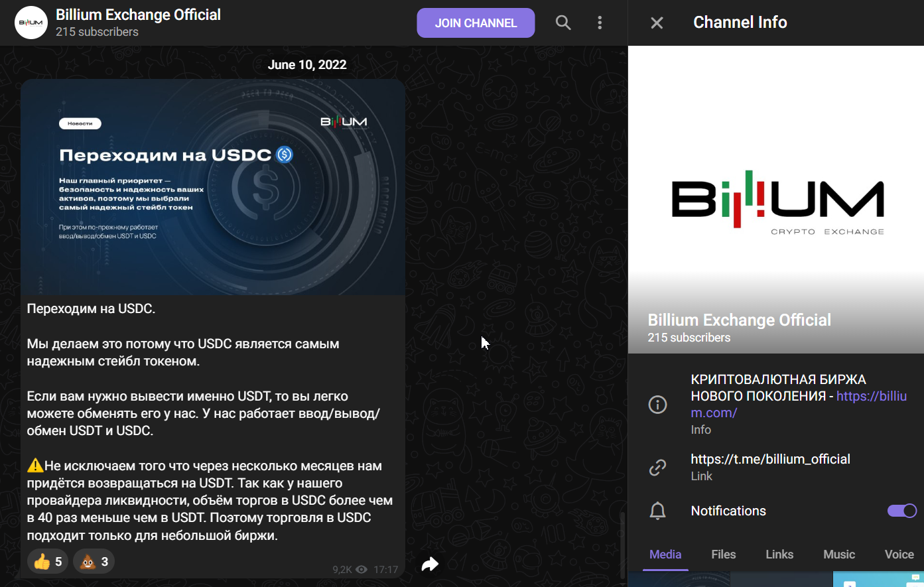
Task: Switch to the Media tab
Action: (665, 554)
